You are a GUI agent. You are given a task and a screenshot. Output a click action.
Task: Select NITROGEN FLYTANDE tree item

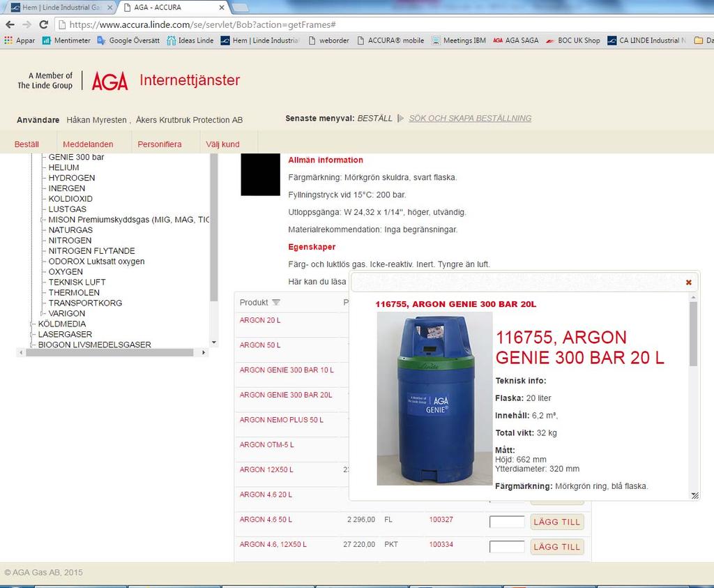(91, 251)
